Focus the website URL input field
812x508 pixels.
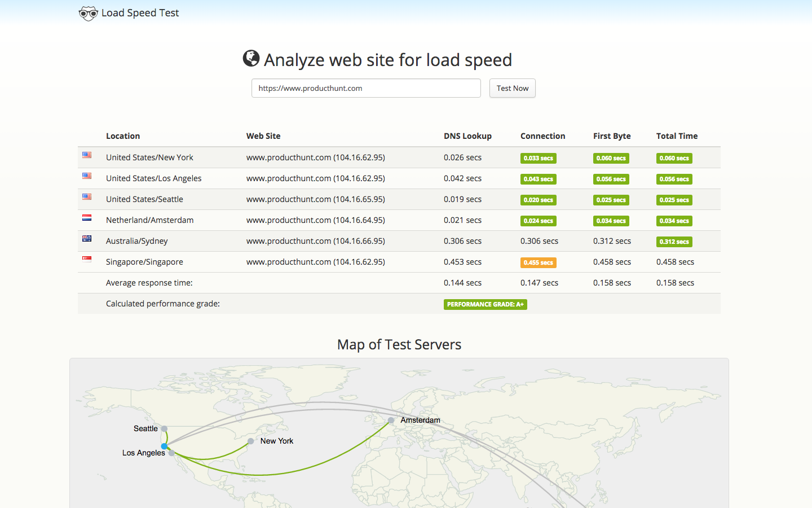366,88
